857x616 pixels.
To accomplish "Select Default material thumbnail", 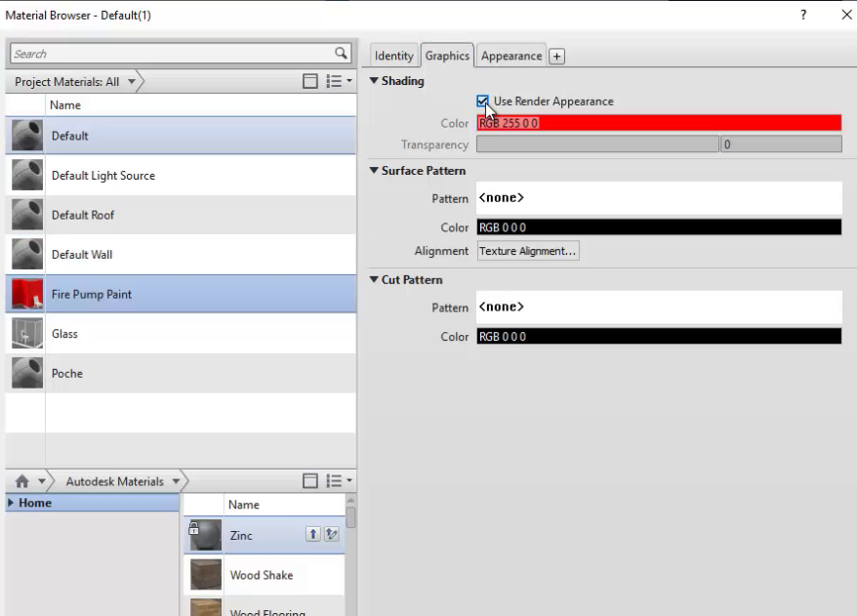I will [27, 135].
